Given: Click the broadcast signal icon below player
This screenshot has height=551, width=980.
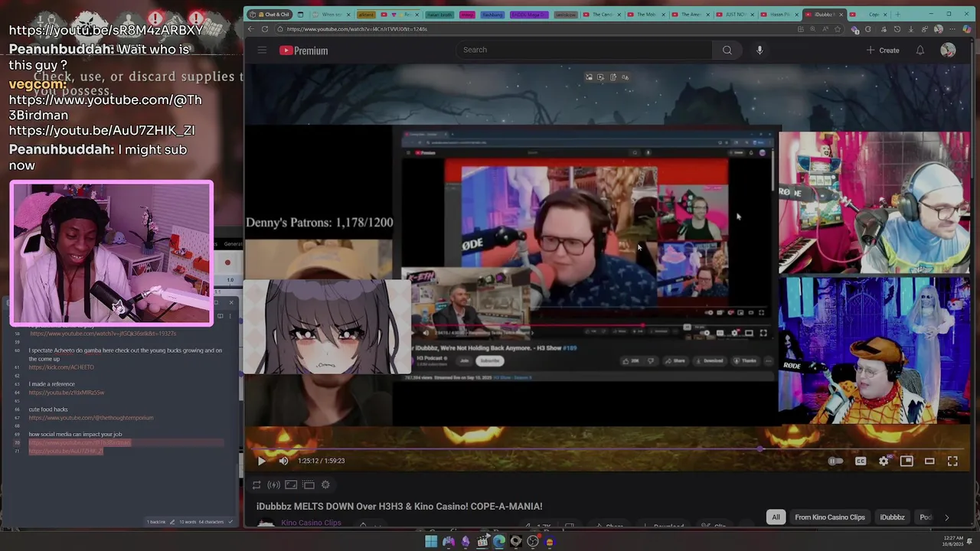Looking at the screenshot, I should point(273,484).
